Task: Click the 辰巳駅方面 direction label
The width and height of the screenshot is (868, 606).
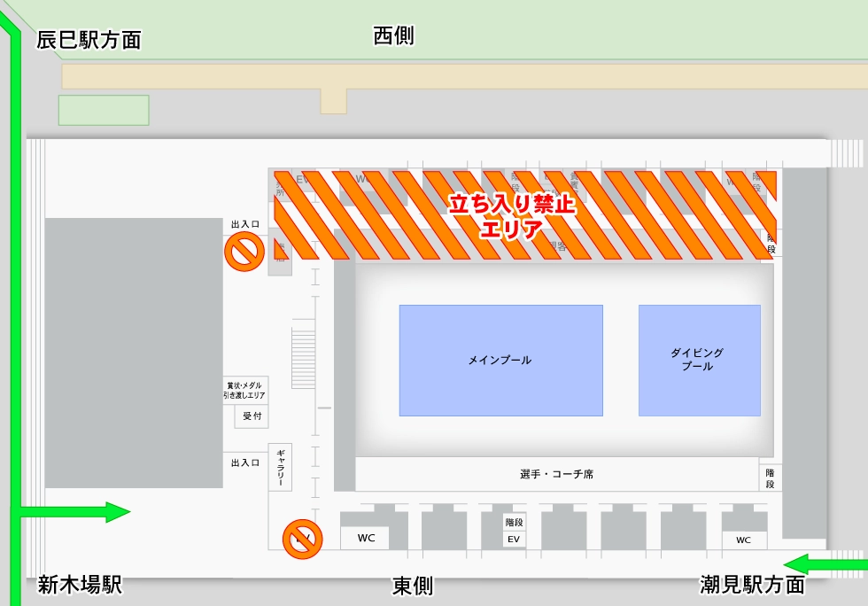Action: point(89,40)
